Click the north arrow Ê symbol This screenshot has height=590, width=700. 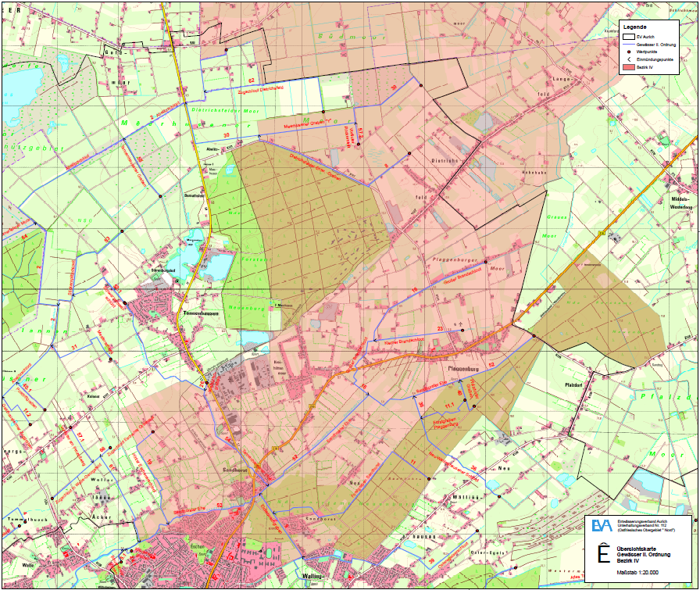click(x=604, y=552)
